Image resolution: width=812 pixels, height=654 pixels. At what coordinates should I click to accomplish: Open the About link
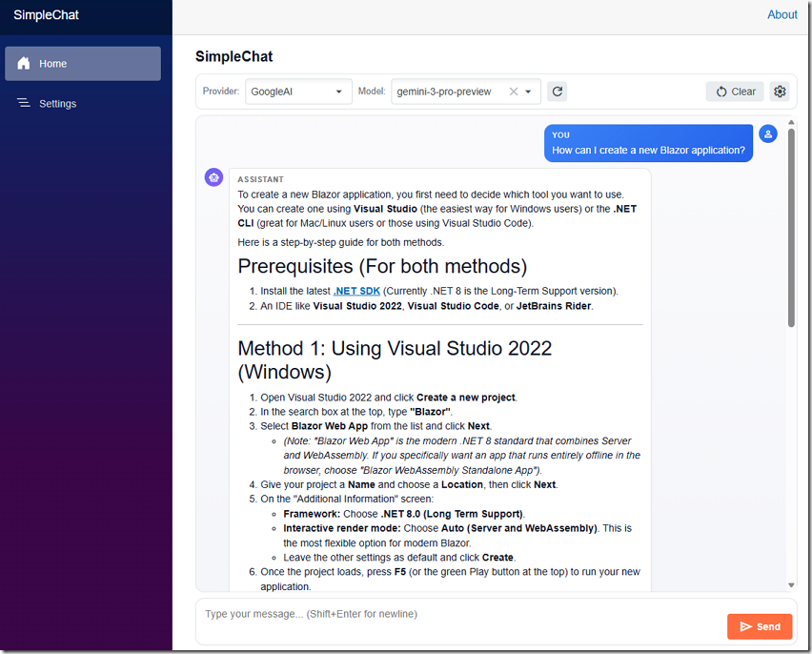coord(782,14)
